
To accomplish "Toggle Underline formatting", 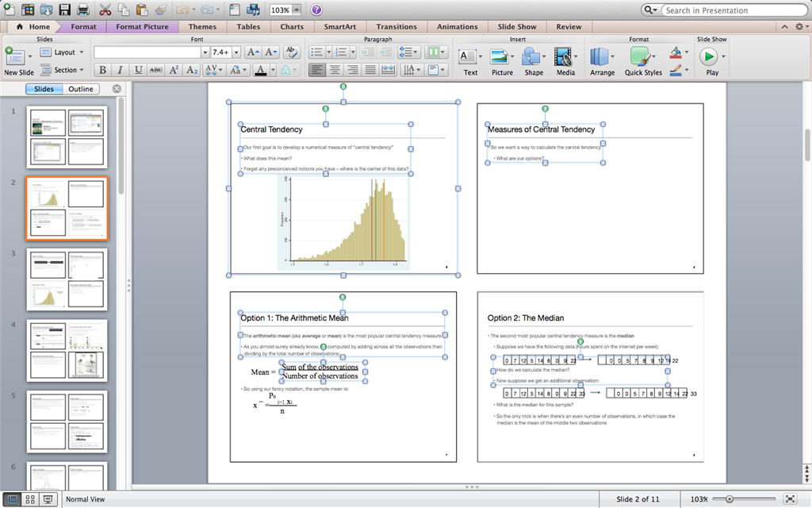I will [139, 70].
